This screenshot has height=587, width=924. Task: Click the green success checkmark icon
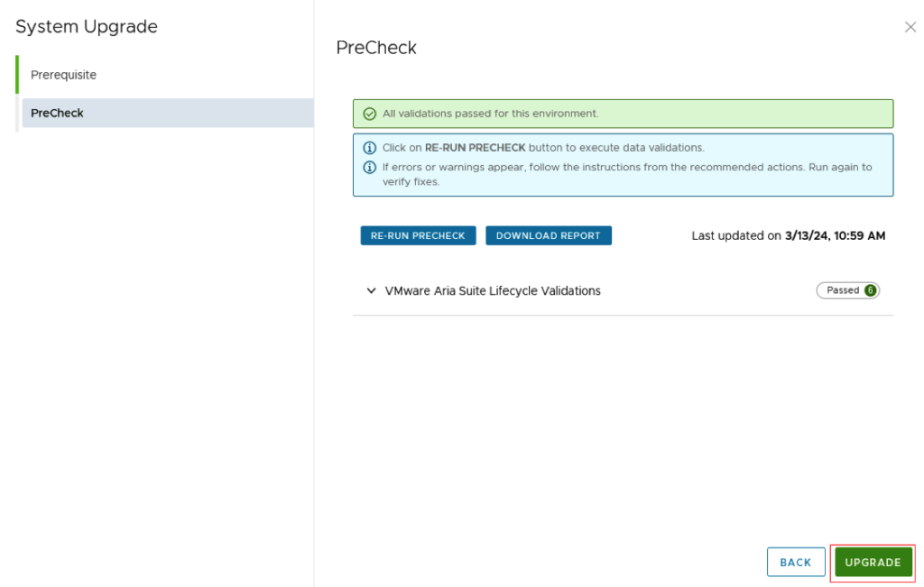coord(368,114)
